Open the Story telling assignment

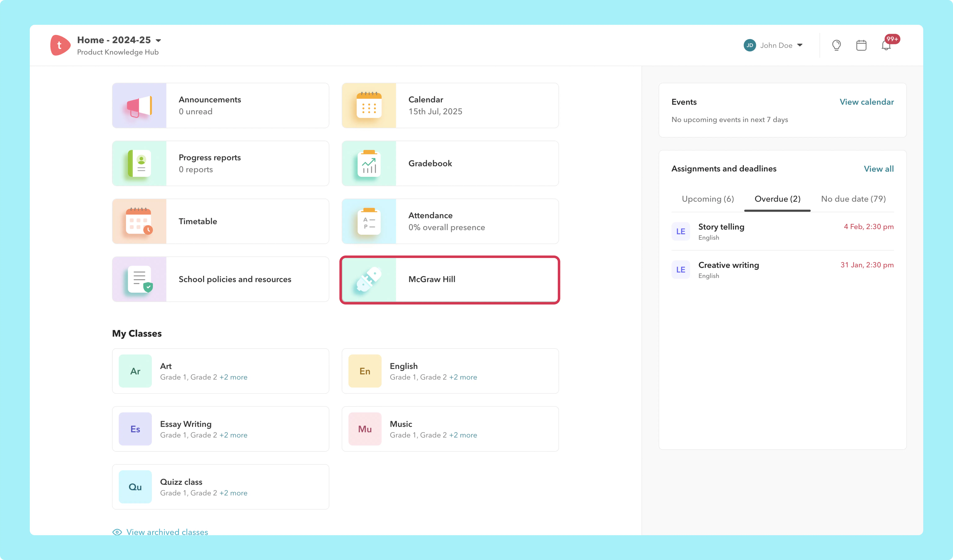point(782,231)
